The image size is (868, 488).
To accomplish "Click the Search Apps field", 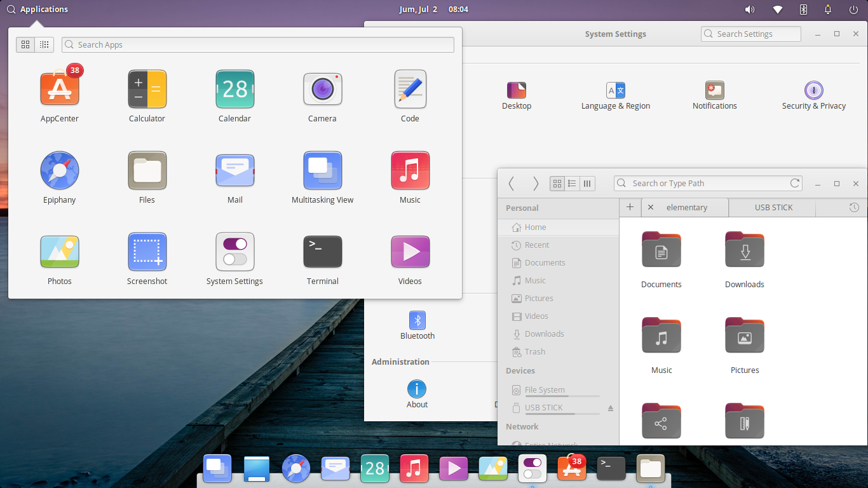I will (258, 44).
